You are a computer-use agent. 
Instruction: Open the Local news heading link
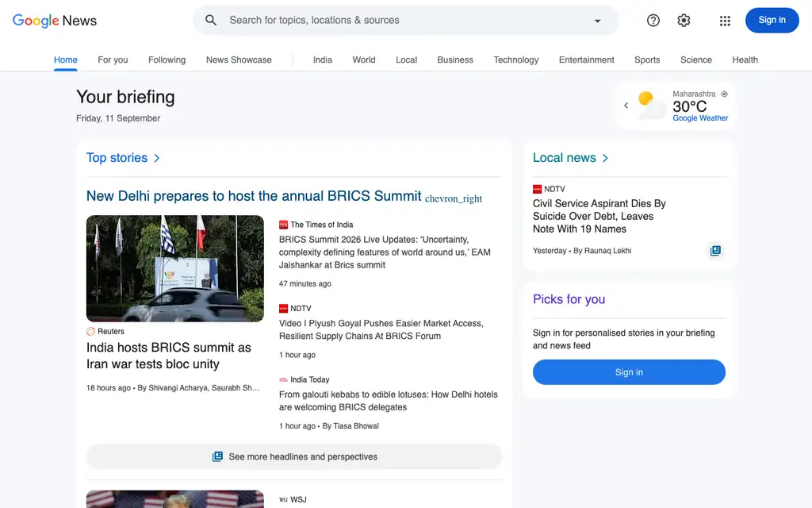565,158
